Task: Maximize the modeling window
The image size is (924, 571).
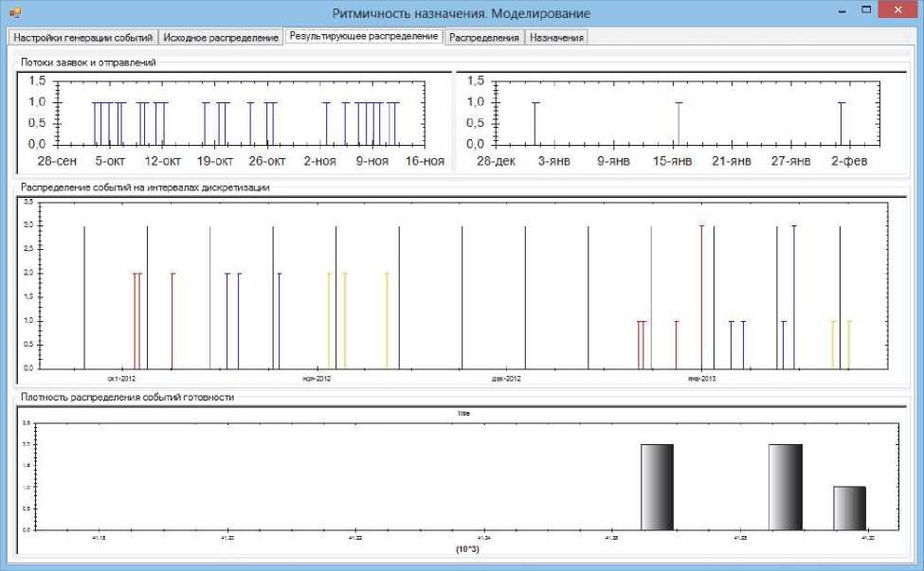Action: [x=865, y=11]
